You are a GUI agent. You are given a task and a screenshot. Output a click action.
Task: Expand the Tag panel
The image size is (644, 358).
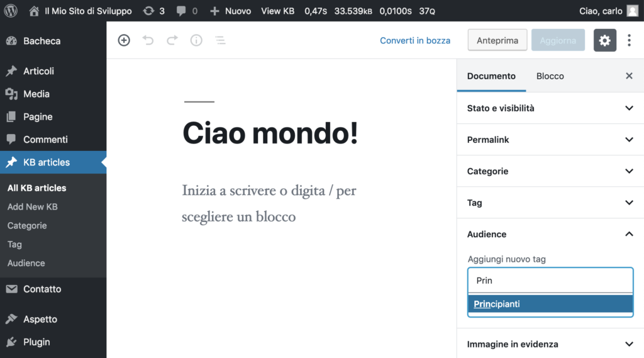click(550, 203)
